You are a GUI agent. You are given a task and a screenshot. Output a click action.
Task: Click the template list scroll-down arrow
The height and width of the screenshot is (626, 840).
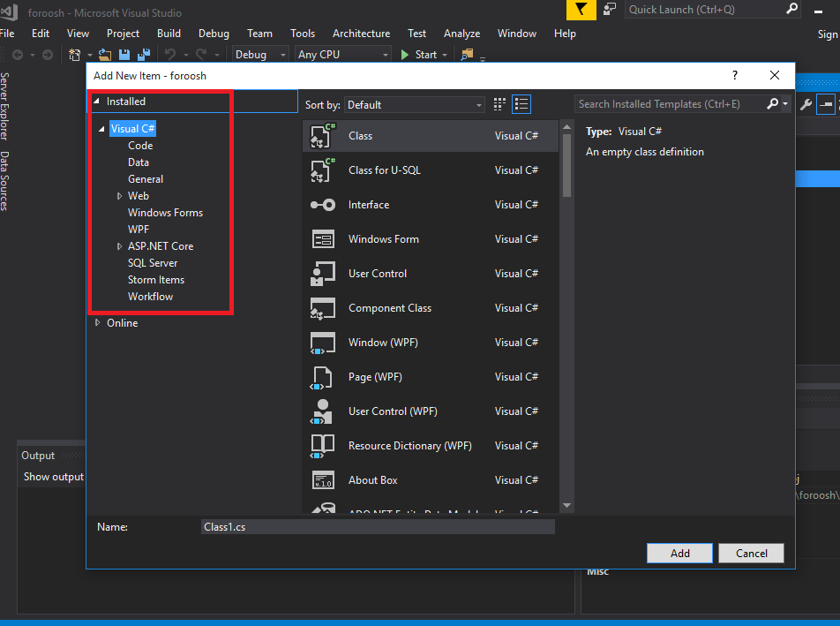(566, 505)
